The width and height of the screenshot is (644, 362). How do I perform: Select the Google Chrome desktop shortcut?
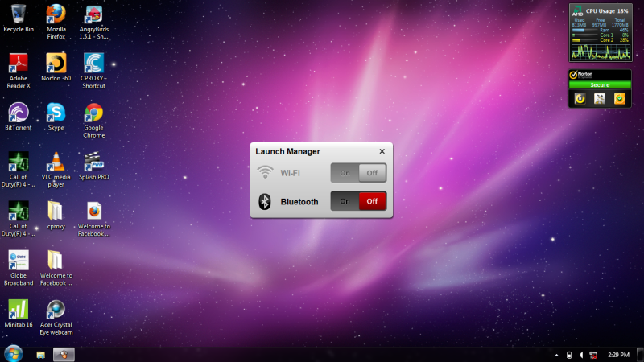point(93,113)
